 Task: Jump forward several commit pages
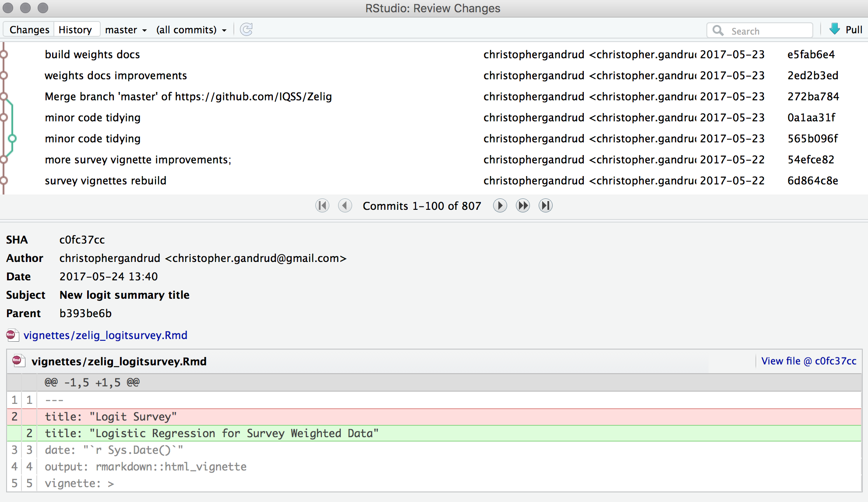point(522,205)
